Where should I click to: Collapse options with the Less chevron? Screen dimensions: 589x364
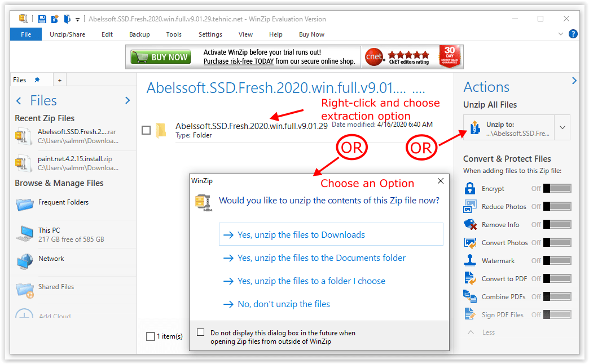(x=471, y=332)
